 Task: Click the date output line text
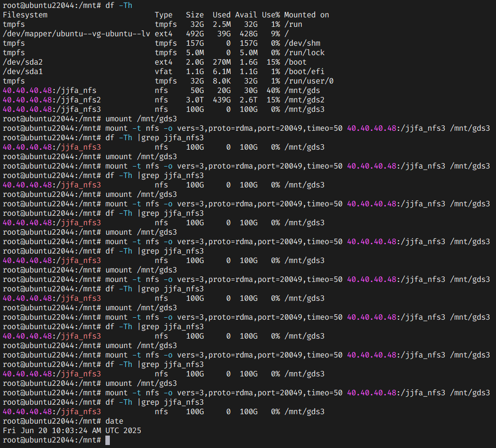pyautogui.click(x=72, y=431)
